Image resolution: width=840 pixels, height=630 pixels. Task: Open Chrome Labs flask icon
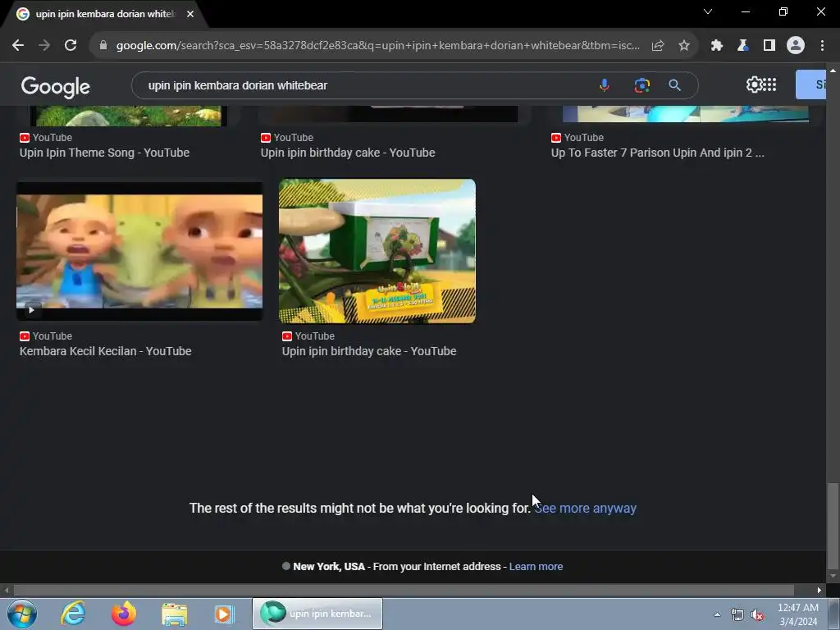point(742,46)
